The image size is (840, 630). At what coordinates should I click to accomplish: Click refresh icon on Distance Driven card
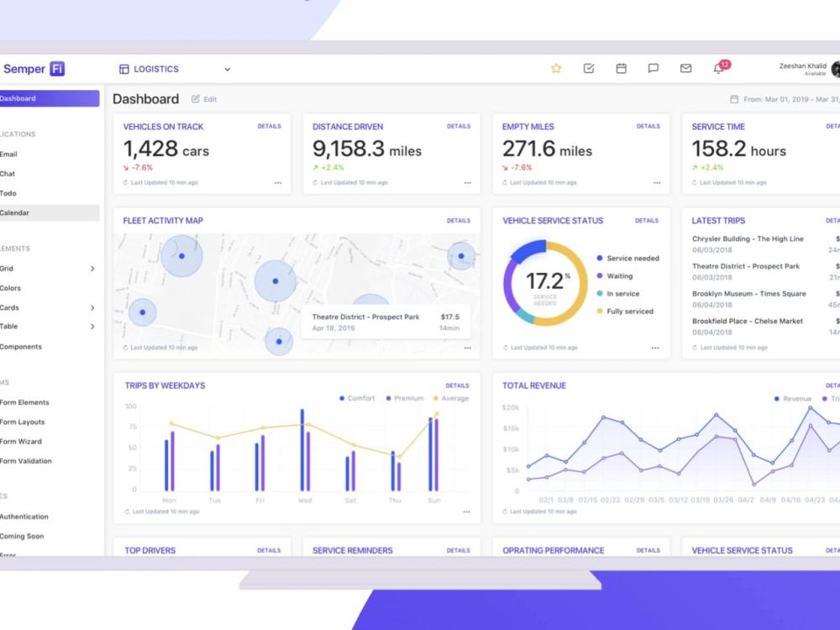pos(316,182)
